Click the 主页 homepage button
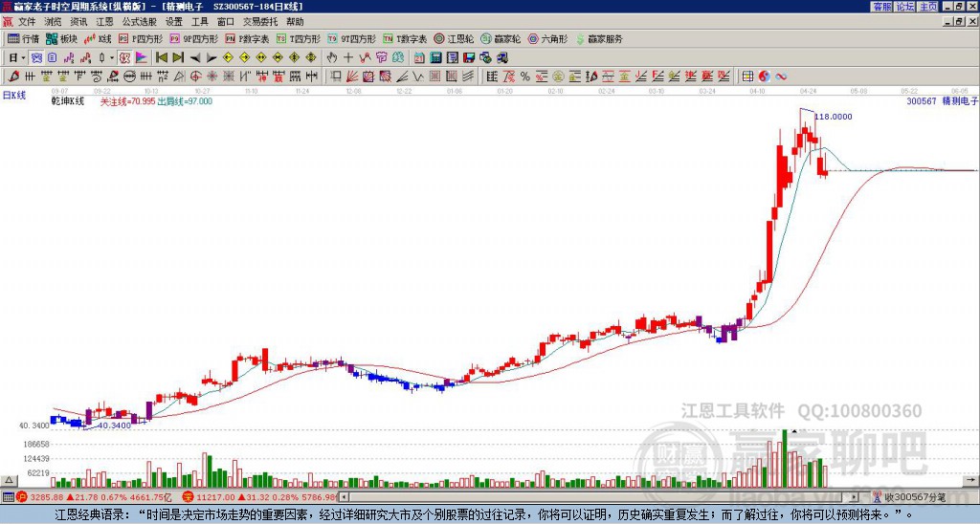This screenshot has height=524, width=980. coord(928,7)
